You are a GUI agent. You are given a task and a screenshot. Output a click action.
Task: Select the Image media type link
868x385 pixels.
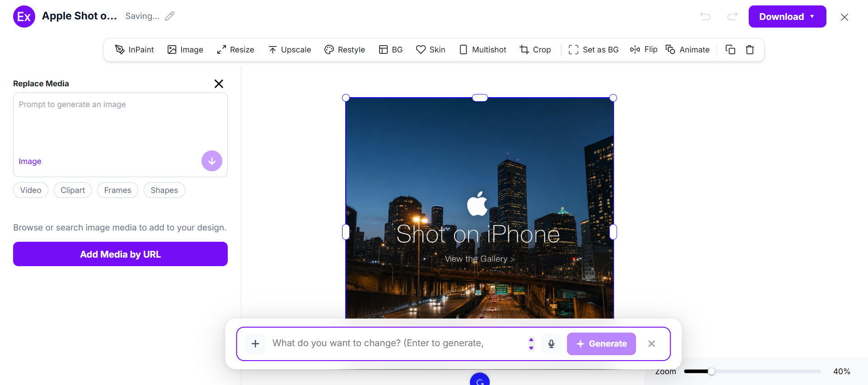pos(30,161)
